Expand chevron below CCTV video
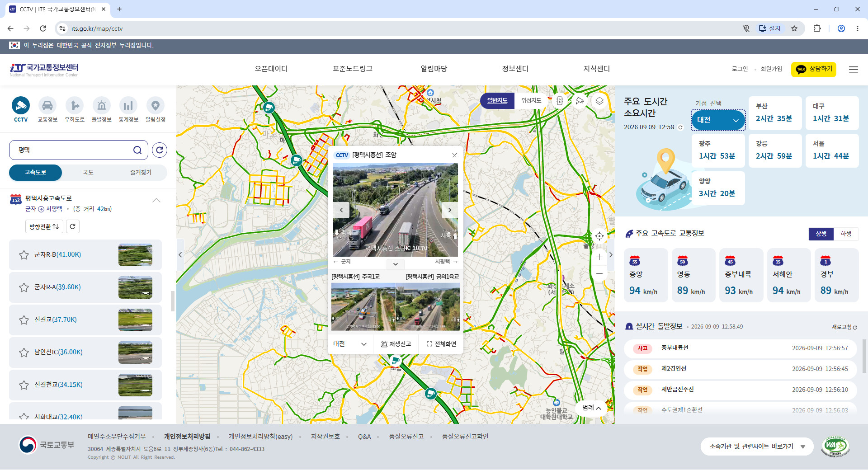Screen dimensions: 868x470 click(x=396, y=264)
